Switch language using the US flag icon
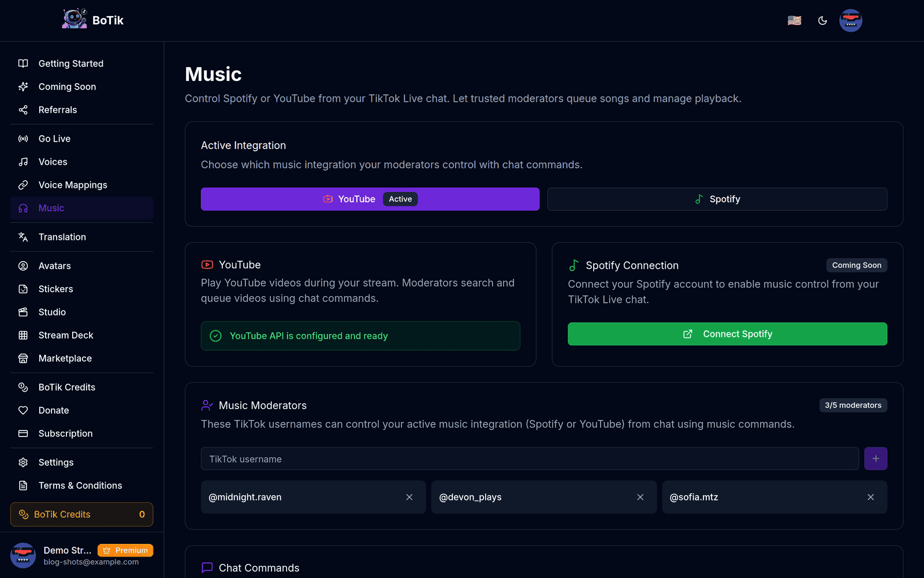 coord(795,20)
